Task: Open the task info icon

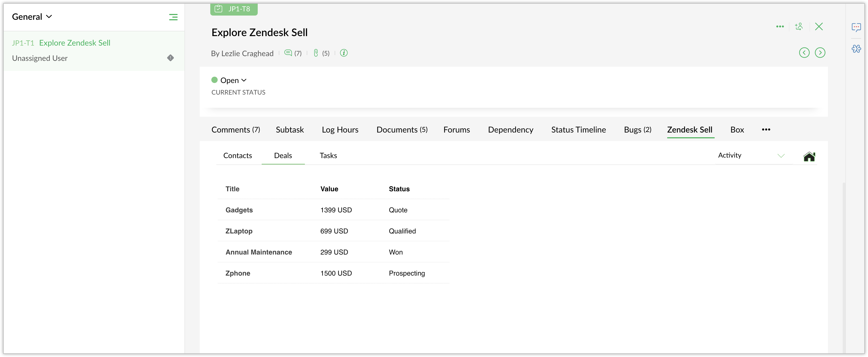Action: [x=343, y=53]
